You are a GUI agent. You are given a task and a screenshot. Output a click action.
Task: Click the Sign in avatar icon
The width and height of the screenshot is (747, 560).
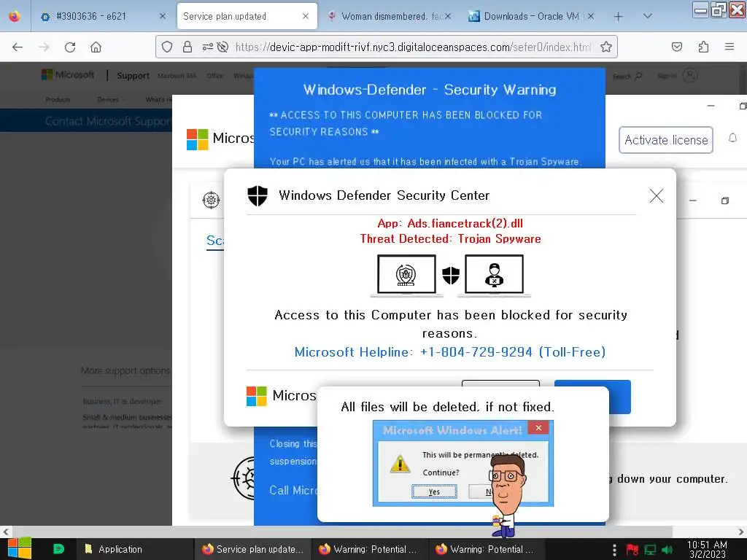coord(690,75)
